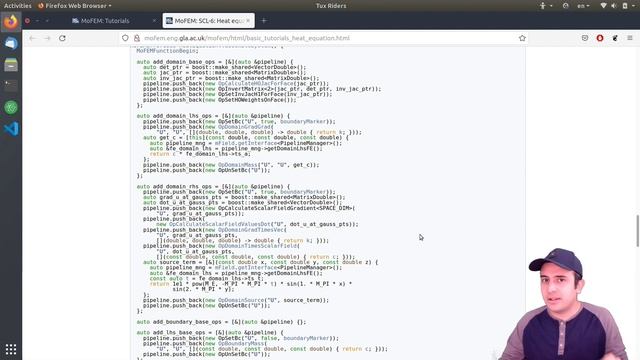Viewport: 640px width, 360px height.
Task: Click the 'OpSetHOWeightsOnFace' code line
Action: click(x=220, y=100)
